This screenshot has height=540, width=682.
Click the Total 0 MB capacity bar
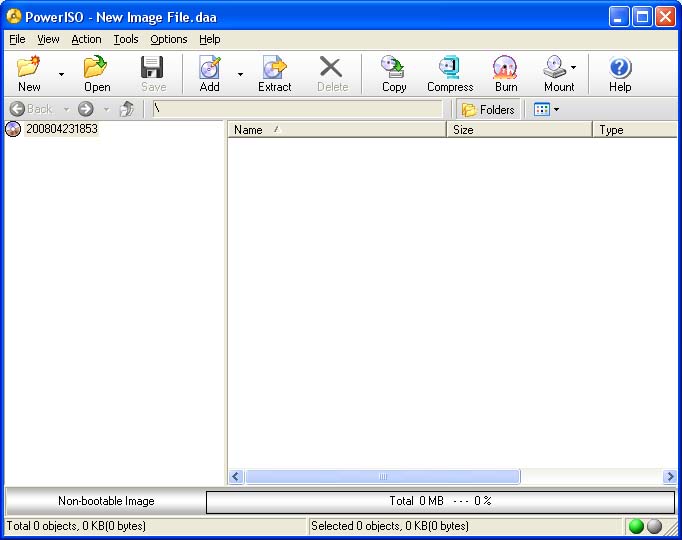(x=440, y=502)
